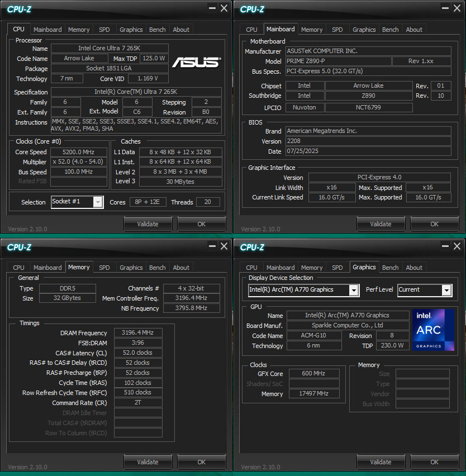Click OK in the Graphics window
Screen dimensions: 466x476
click(434, 462)
